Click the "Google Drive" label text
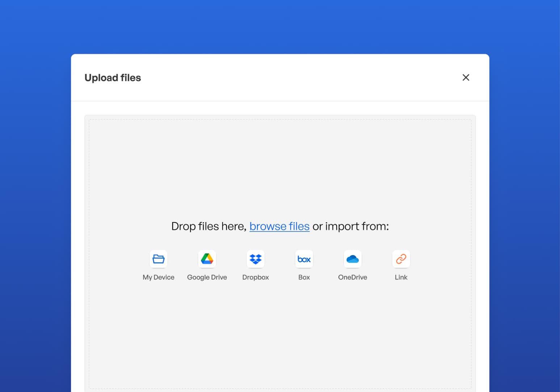 207,277
